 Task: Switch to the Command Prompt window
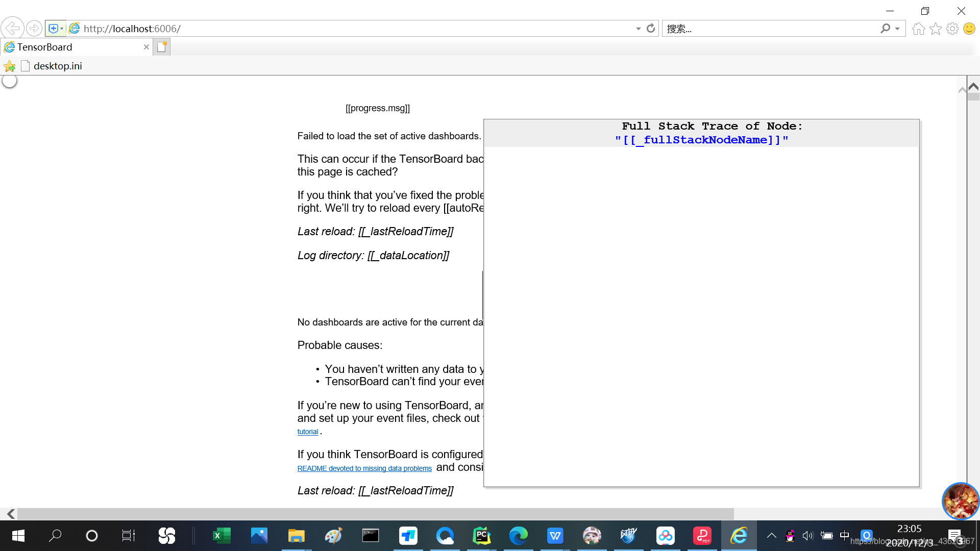tap(371, 536)
